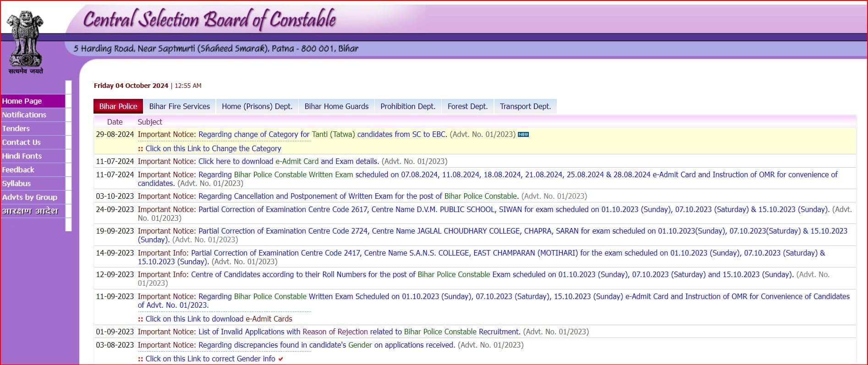Click the 5 Harding Road address text
868x365 pixels.
[216, 49]
